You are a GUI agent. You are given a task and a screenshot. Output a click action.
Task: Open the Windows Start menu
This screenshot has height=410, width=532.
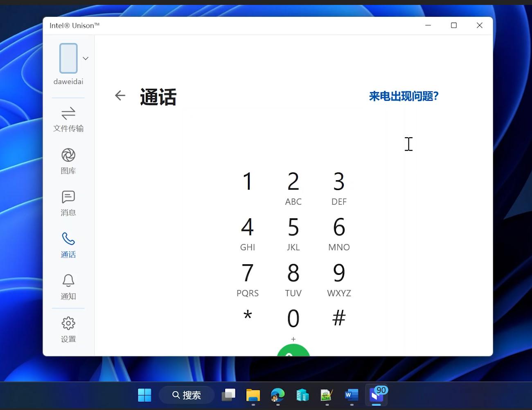coord(144,395)
